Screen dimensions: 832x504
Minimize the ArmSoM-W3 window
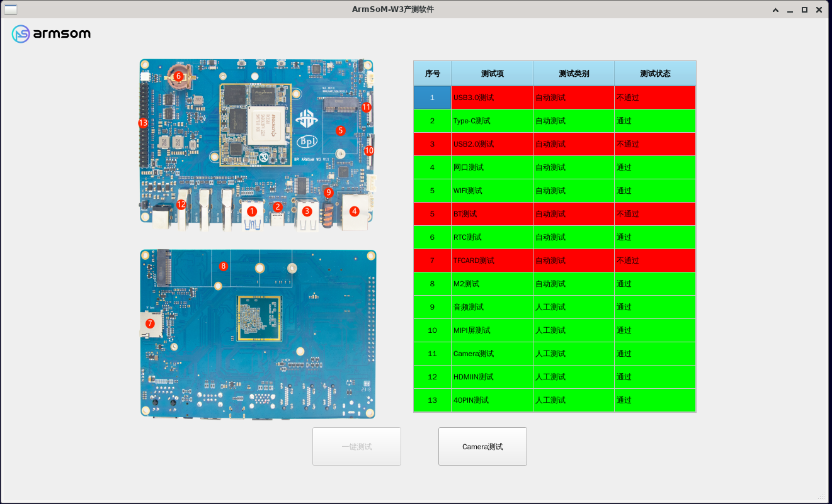click(790, 10)
